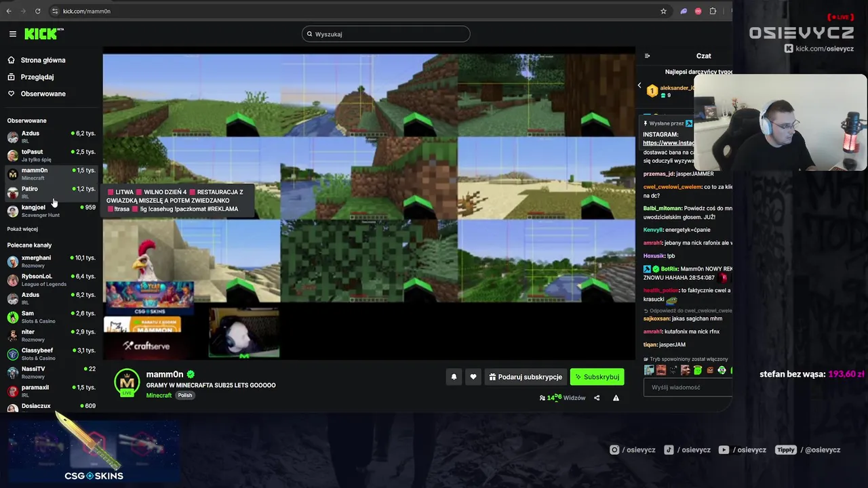
Task: Click the Wyślij wiadomość chat input
Action: (688, 387)
